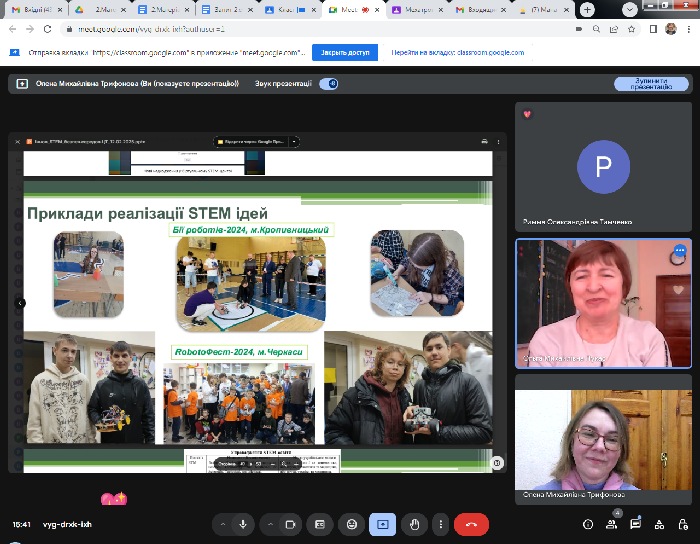This screenshot has height=544, width=700.
Task: Turn on captions in the call bar
Action: tap(320, 524)
